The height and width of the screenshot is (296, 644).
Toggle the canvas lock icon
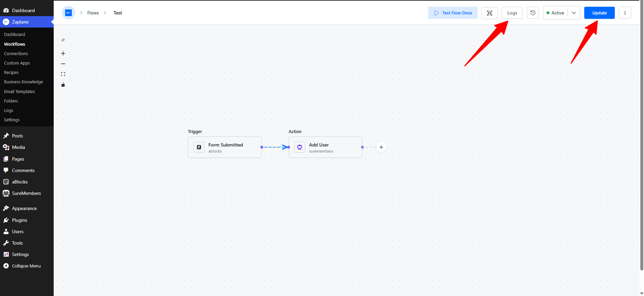click(x=63, y=85)
